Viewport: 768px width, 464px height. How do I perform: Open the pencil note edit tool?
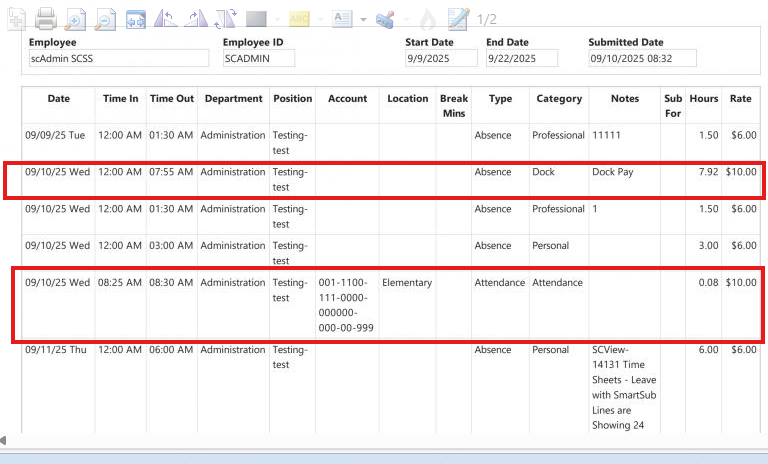pyautogui.click(x=458, y=19)
